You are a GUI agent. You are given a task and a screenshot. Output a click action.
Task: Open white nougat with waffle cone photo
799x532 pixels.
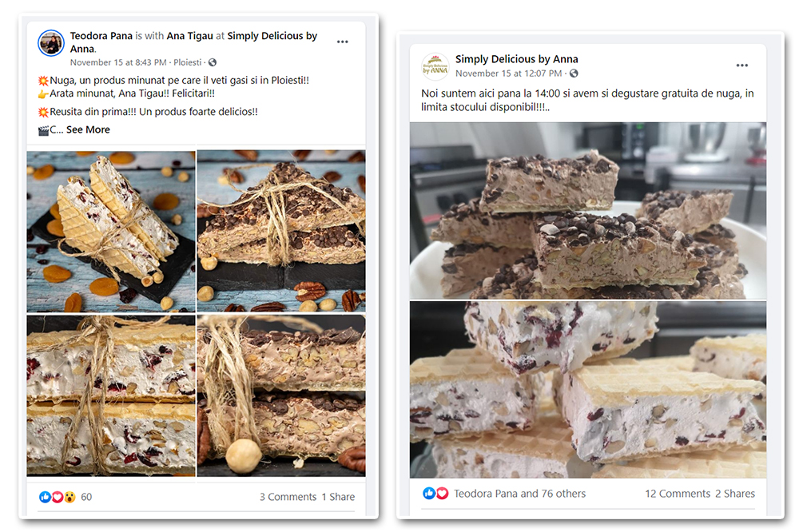111,231
